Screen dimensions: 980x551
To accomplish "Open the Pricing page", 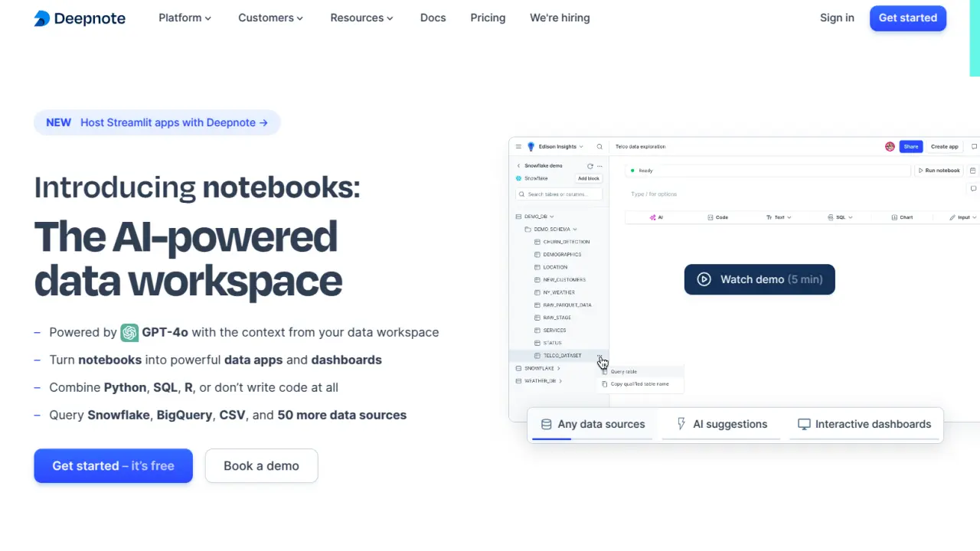I will pos(488,18).
